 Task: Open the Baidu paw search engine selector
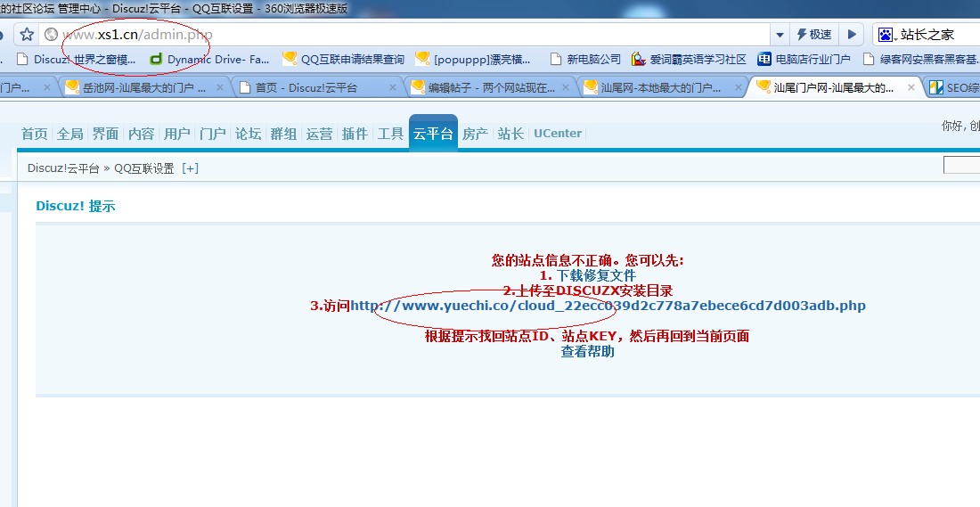[x=887, y=35]
